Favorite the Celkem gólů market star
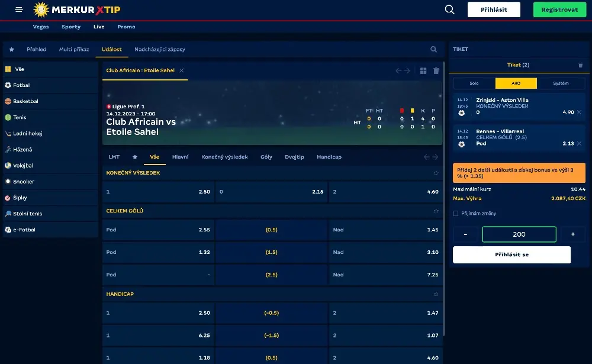Image resolution: width=592 pixels, height=364 pixels. (436, 211)
